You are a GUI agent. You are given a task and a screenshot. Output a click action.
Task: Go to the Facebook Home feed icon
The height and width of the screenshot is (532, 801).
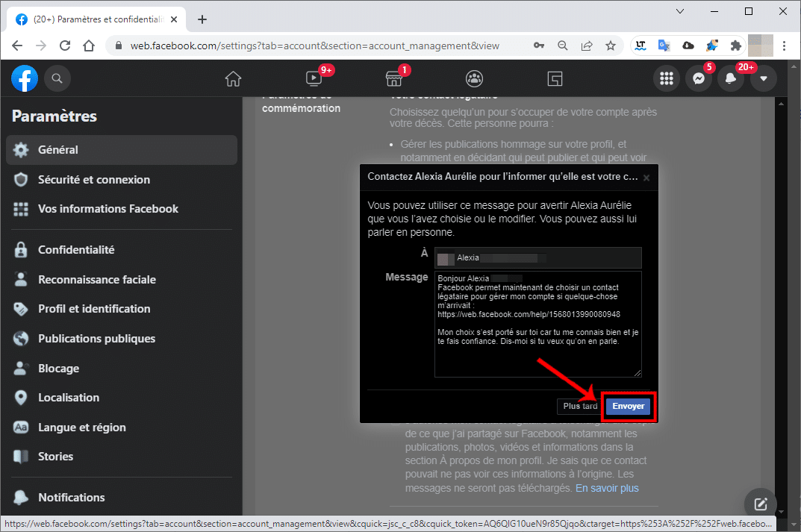point(233,78)
